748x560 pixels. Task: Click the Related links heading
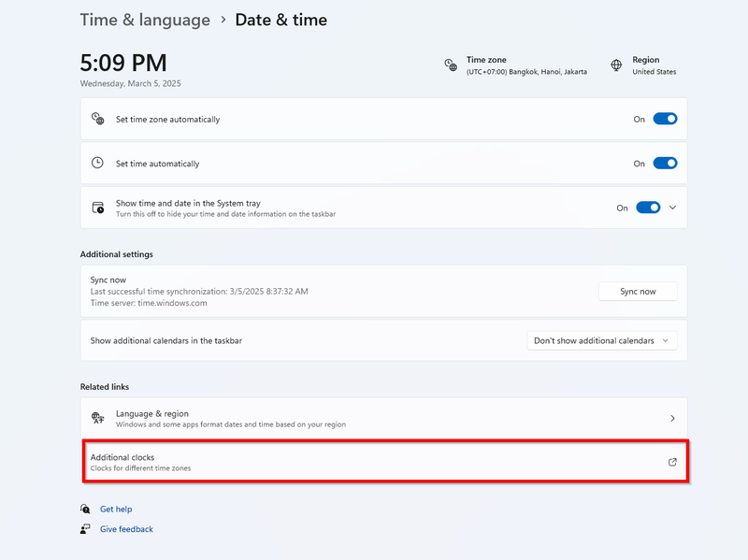tap(105, 387)
